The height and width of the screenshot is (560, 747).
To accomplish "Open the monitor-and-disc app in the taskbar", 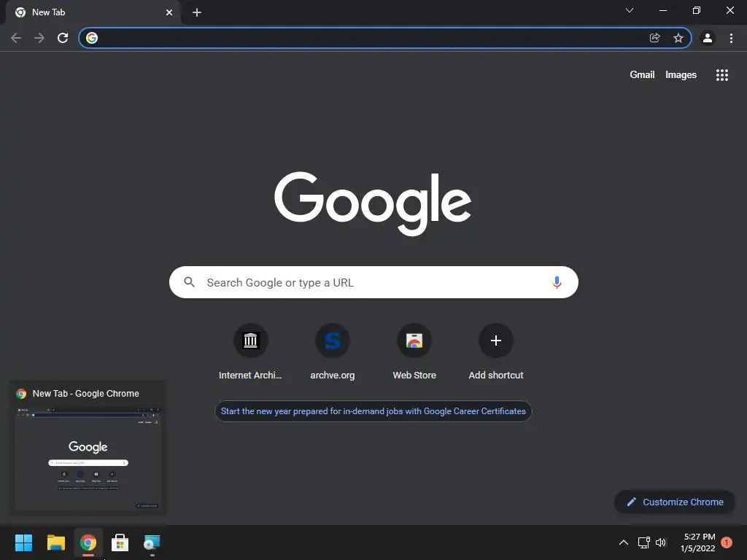I will [x=152, y=542].
